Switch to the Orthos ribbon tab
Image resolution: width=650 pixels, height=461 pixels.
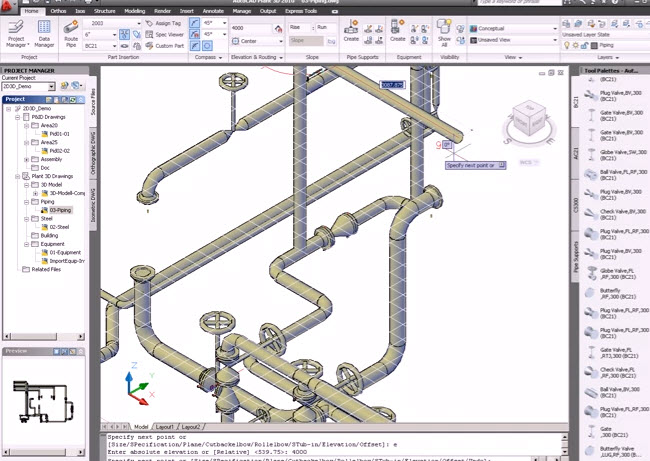[58, 11]
